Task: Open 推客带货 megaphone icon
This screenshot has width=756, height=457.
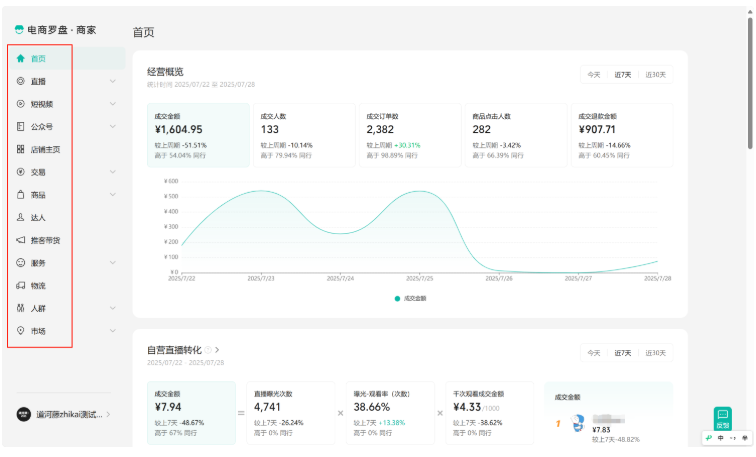Action: click(x=21, y=240)
